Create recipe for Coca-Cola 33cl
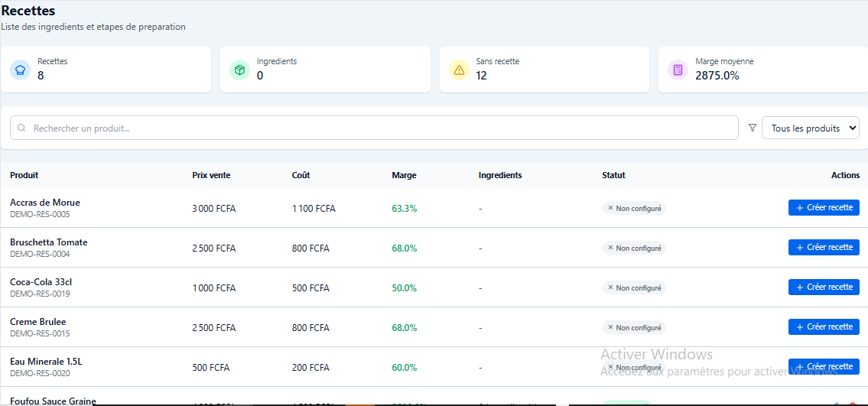Screen dimensions: 868x406 [x=824, y=287]
